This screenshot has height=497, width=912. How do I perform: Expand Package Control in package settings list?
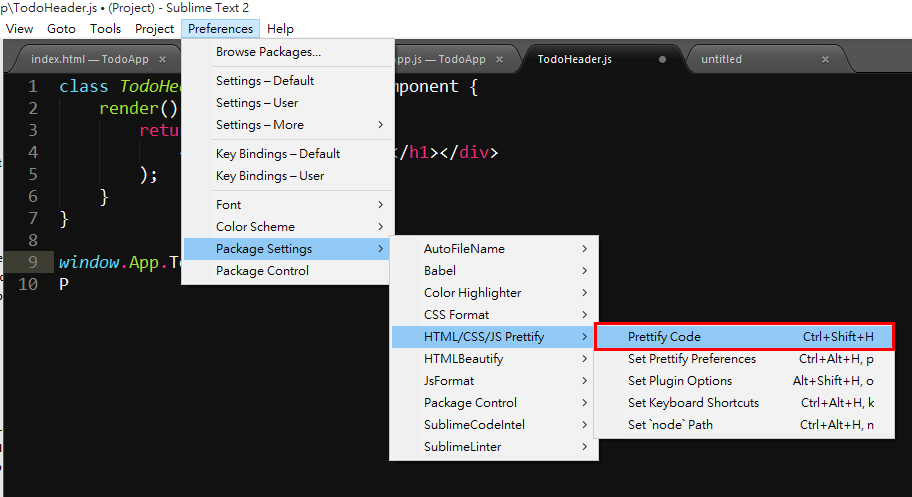pyautogui.click(x=494, y=403)
